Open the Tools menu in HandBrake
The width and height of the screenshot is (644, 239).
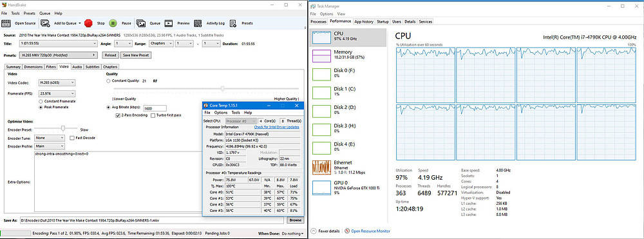[x=15, y=14]
